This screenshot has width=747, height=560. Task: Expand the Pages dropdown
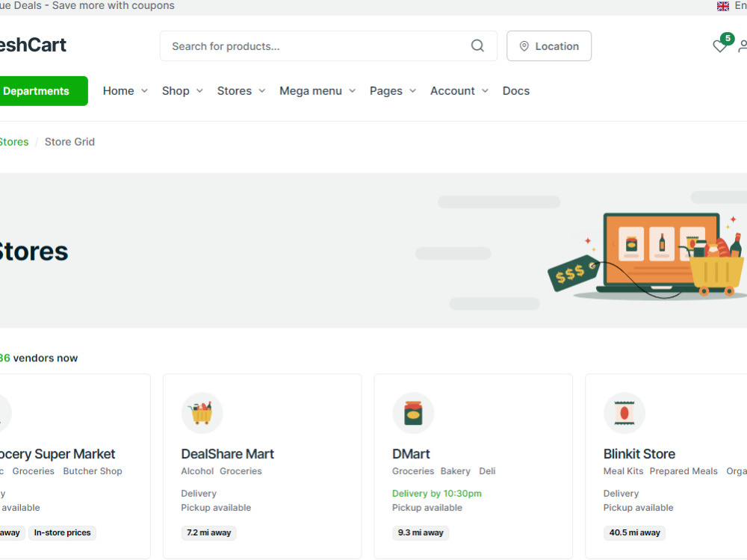[x=392, y=90]
